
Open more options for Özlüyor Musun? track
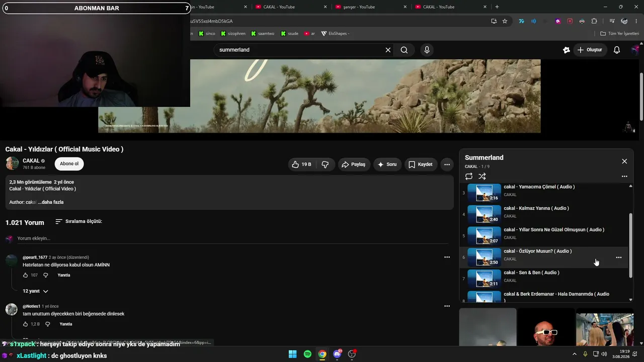pos(619,257)
